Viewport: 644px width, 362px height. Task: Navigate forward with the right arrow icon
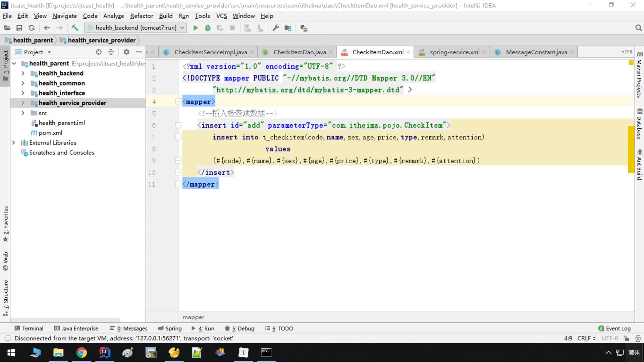(60, 28)
